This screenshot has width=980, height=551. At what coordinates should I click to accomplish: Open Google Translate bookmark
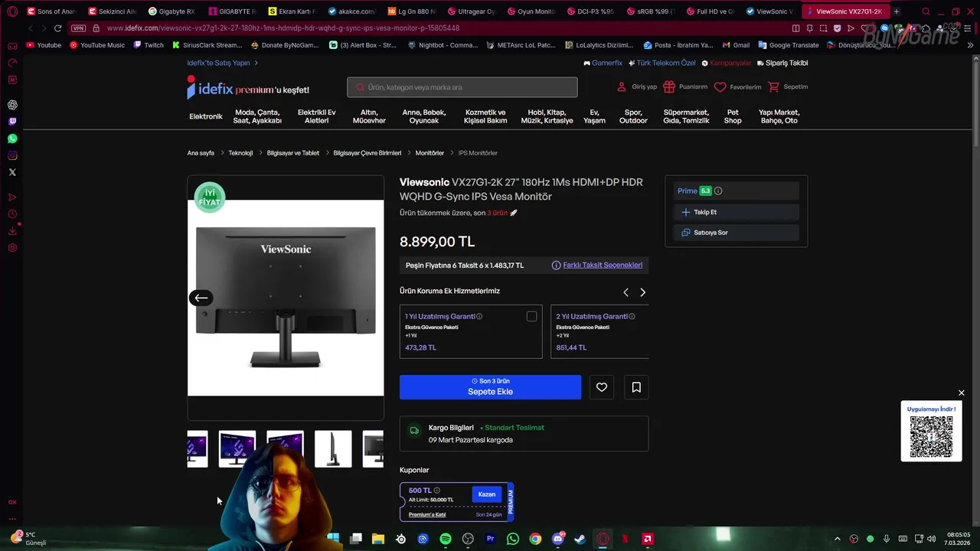pos(788,45)
